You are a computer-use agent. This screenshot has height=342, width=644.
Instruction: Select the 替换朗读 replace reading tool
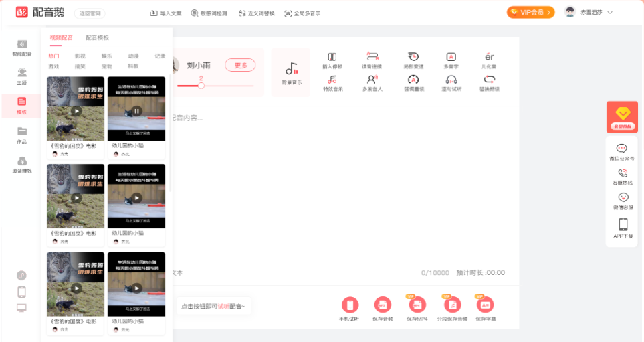489,83
